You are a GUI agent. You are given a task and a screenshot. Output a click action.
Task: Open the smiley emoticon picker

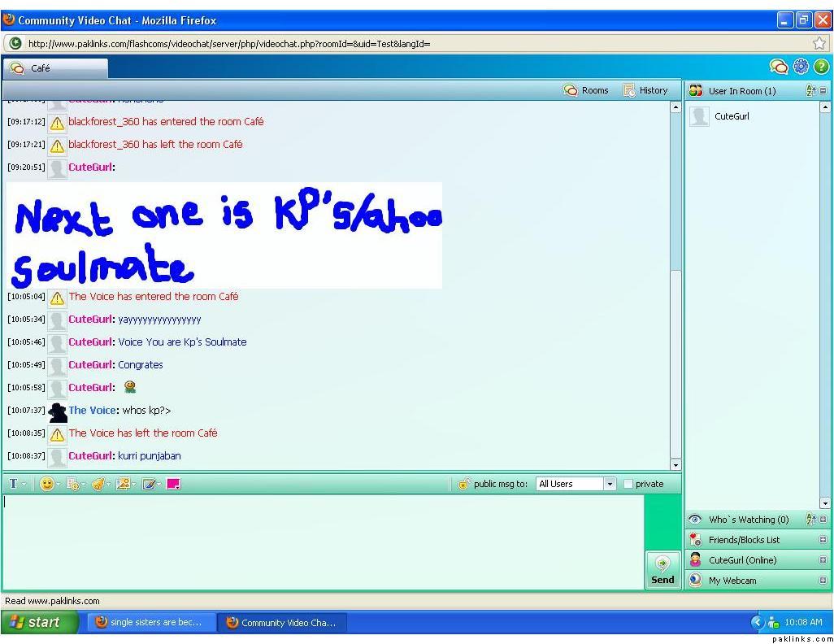[47, 484]
